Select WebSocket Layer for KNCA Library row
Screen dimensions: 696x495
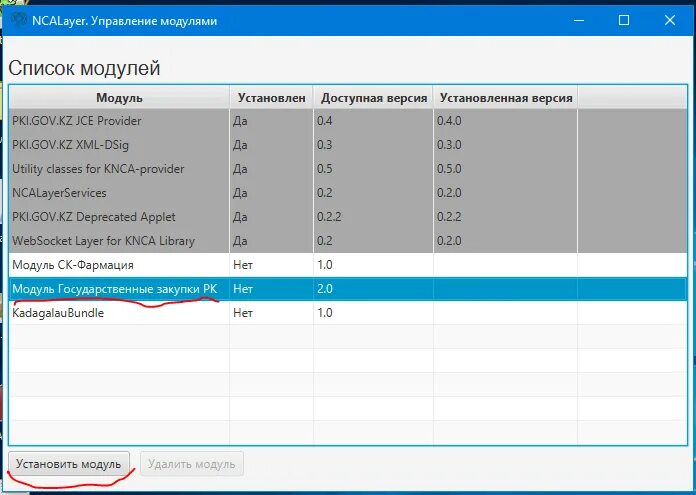[x=348, y=241]
